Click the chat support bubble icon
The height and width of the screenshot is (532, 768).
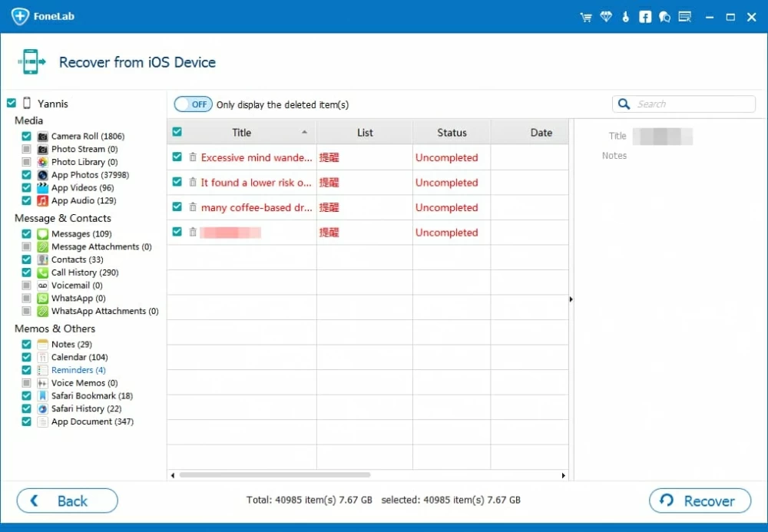pos(664,17)
